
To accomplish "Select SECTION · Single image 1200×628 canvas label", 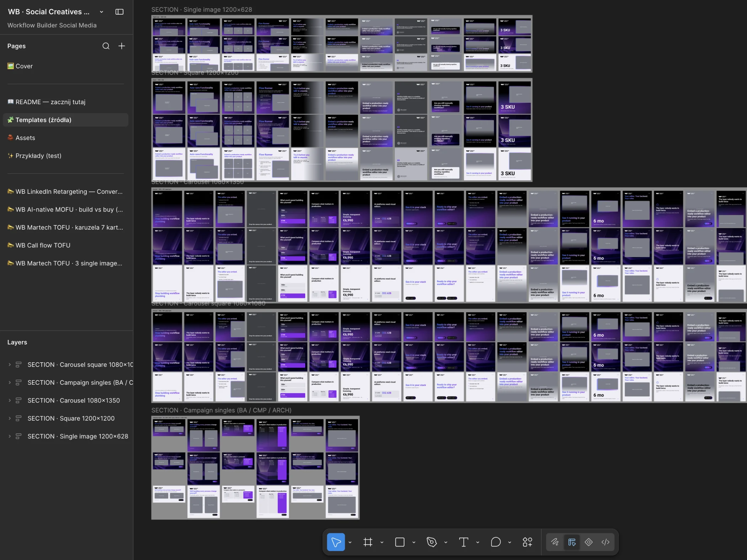I will click(202, 10).
